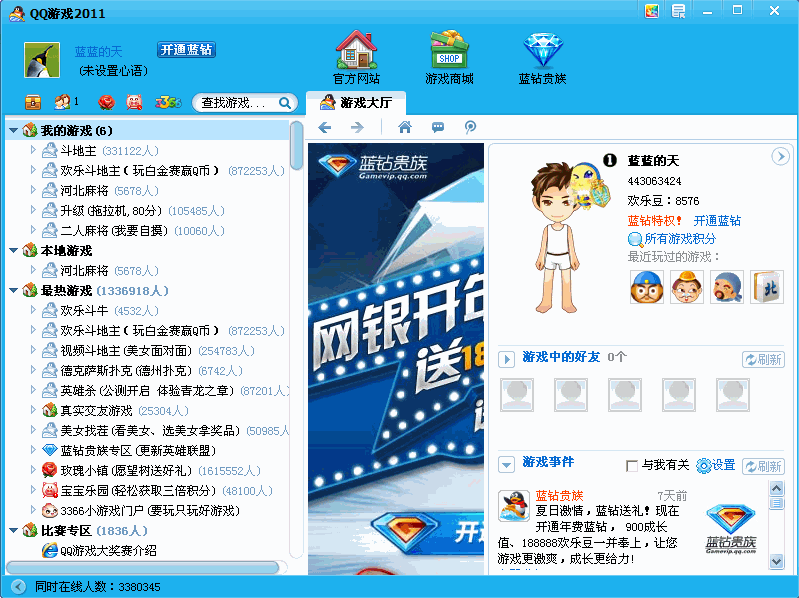Click the magnifier next to 所有游戏积分
799x598 pixels.
[x=635, y=239]
